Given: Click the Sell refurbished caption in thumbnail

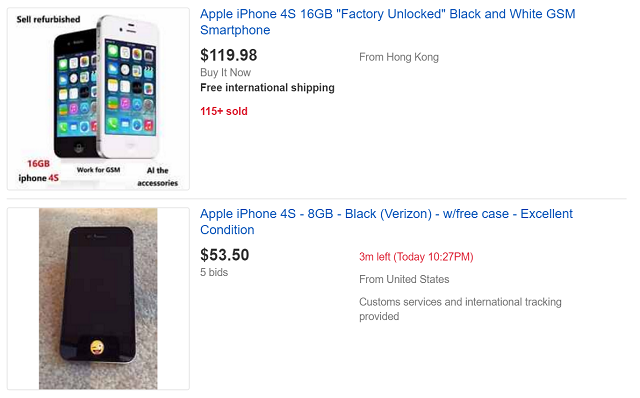Looking at the screenshot, I should (x=48, y=19).
